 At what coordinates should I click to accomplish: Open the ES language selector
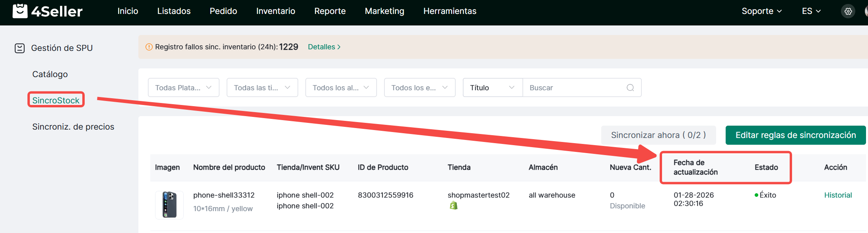pos(811,11)
